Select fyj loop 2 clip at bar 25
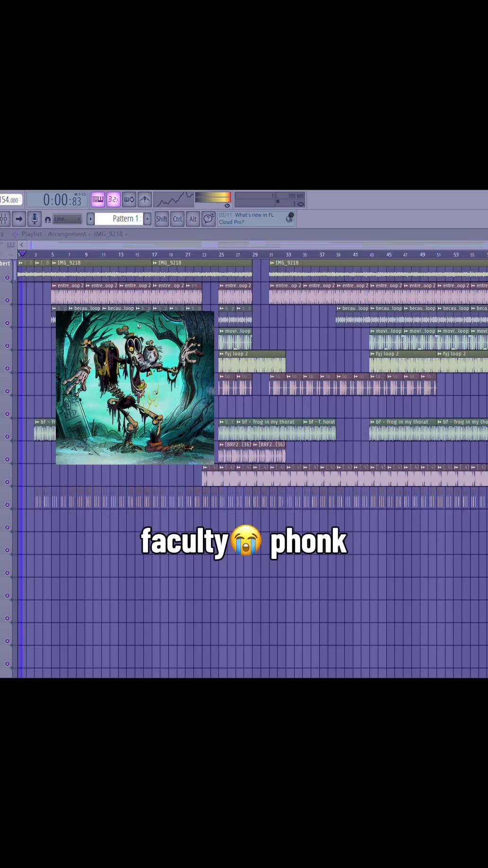The height and width of the screenshot is (868, 488). pos(252,362)
